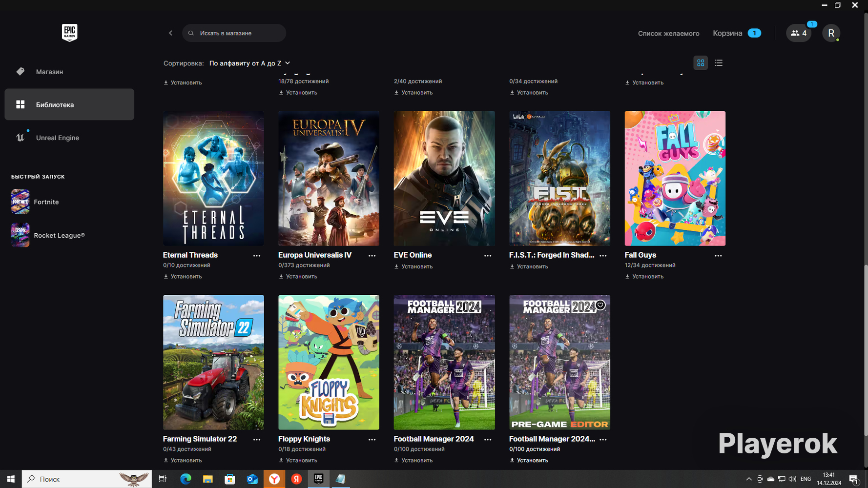Open the network icon in system tray
This screenshot has height=488, width=868.
pyautogui.click(x=782, y=479)
